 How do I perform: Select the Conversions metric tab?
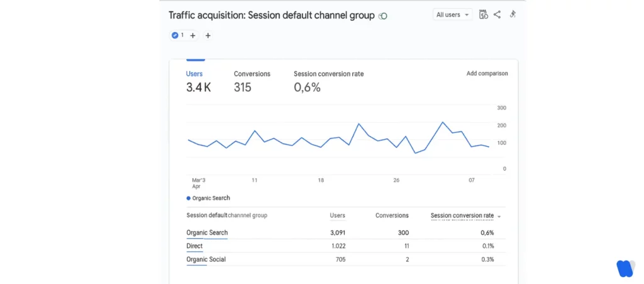click(252, 81)
